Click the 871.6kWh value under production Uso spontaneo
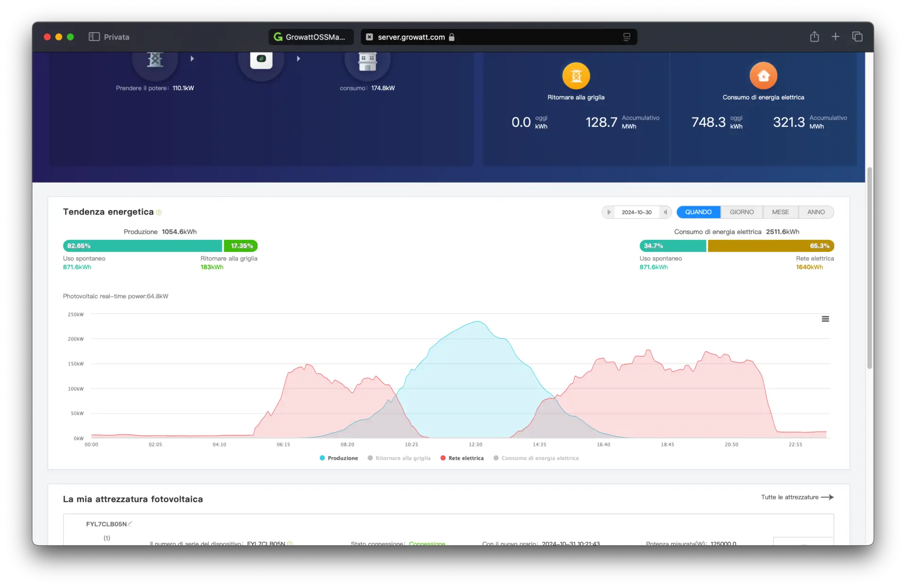 coord(77,267)
